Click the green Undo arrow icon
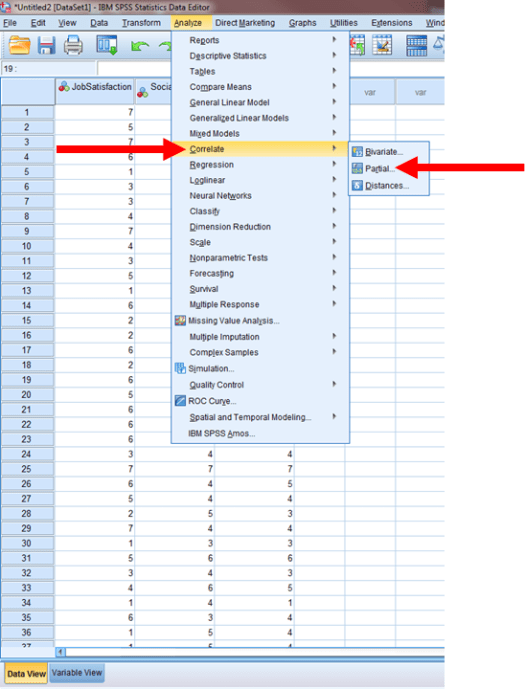 [140, 46]
